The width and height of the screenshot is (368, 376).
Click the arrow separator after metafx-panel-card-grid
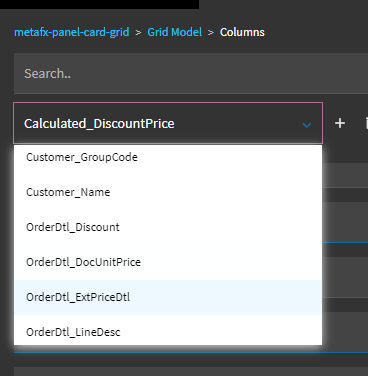138,32
